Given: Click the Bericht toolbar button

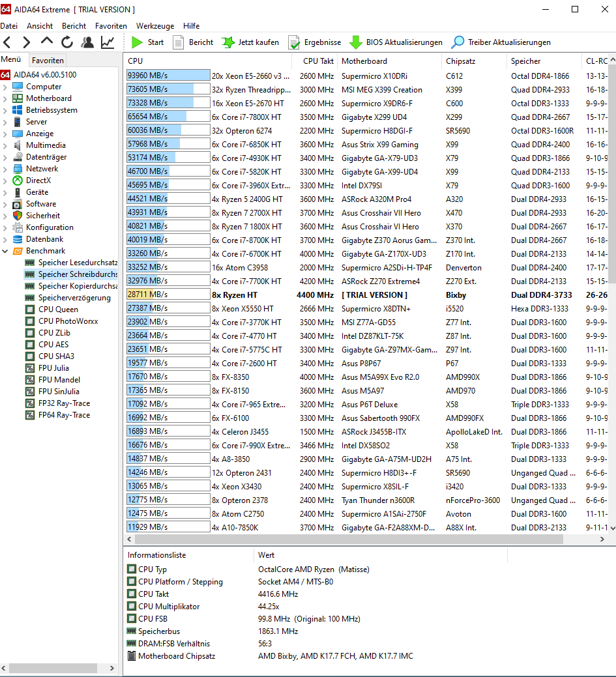Looking at the screenshot, I should click(193, 42).
